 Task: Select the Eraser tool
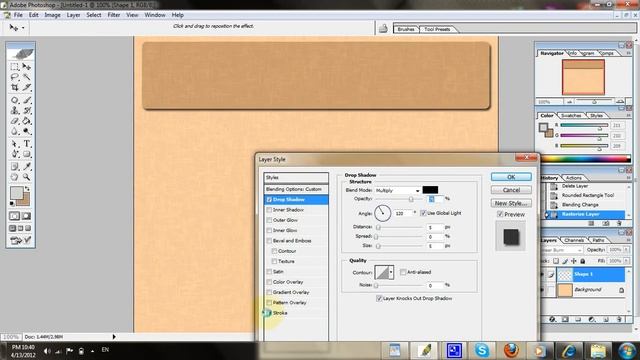click(15, 121)
